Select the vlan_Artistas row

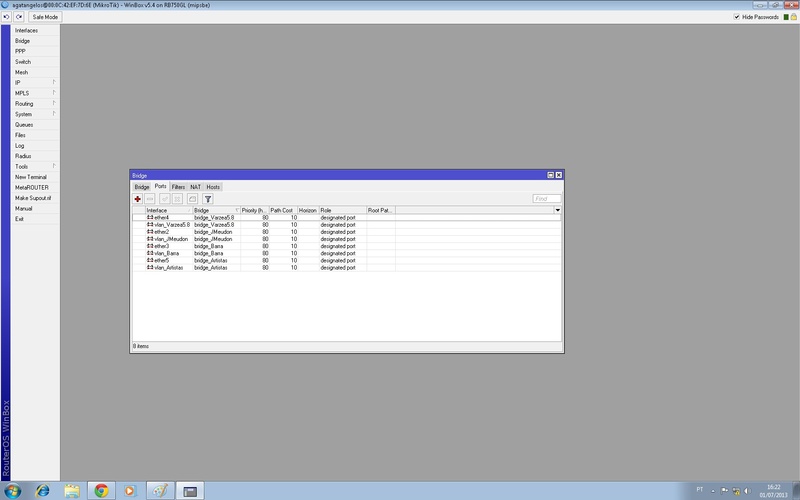346,267
